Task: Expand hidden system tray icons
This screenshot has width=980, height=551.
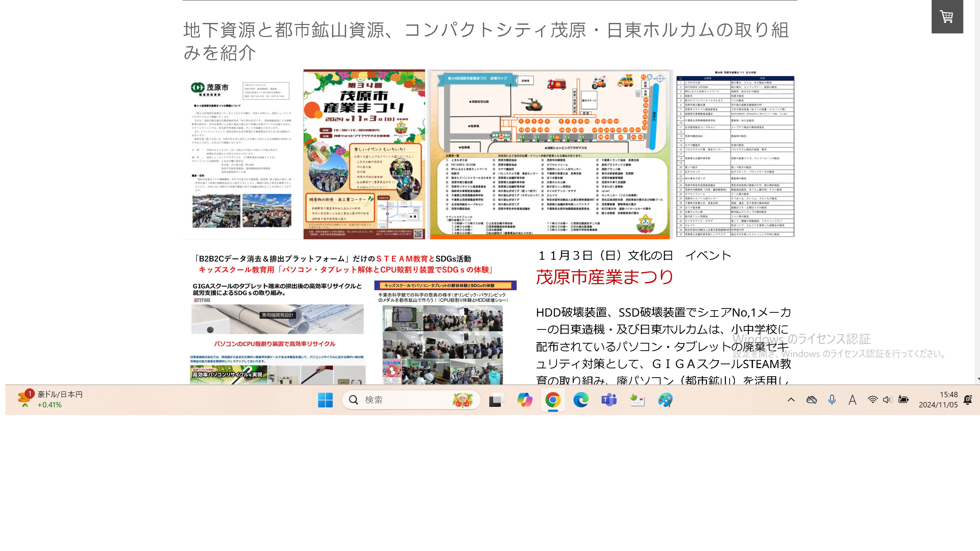Action: tap(791, 400)
